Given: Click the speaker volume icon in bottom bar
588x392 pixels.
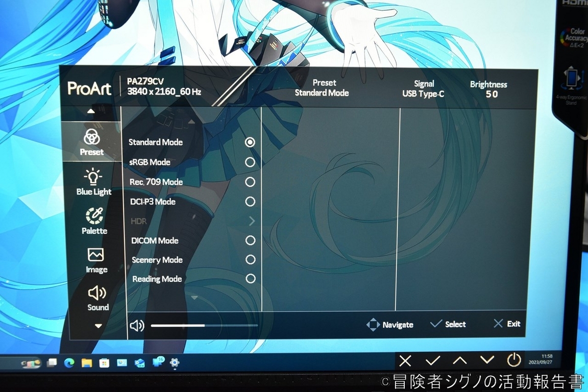Looking at the screenshot, I should point(137,325).
